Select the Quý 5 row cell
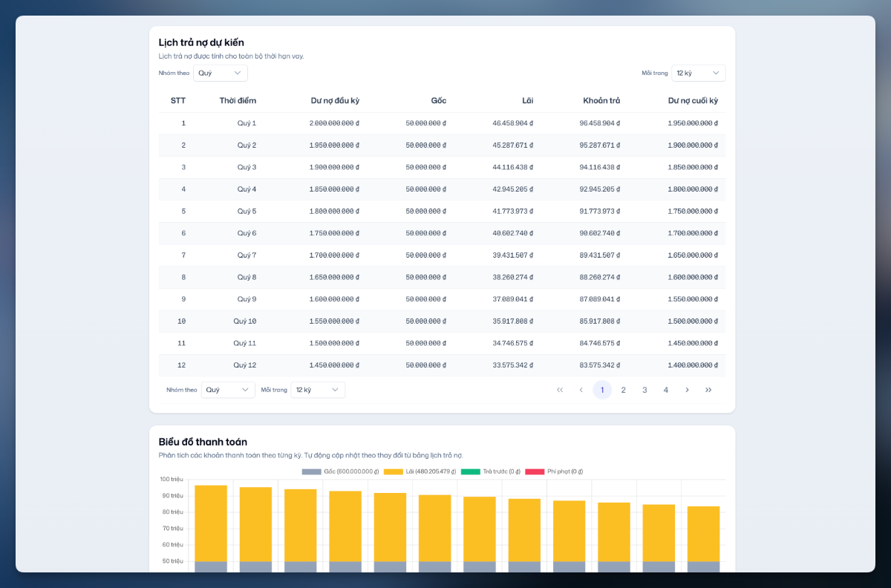Viewport: 891px width, 588px height. [x=247, y=212]
